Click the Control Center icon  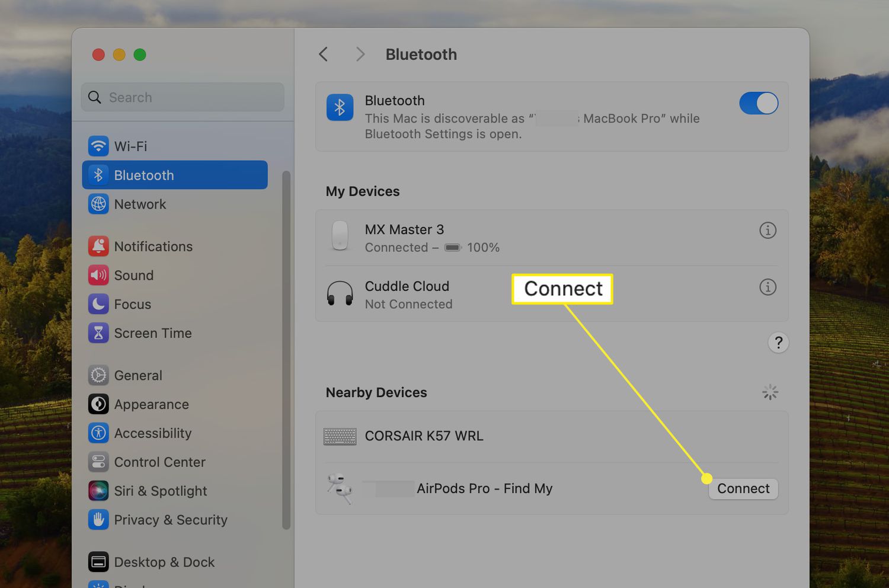pos(98,462)
